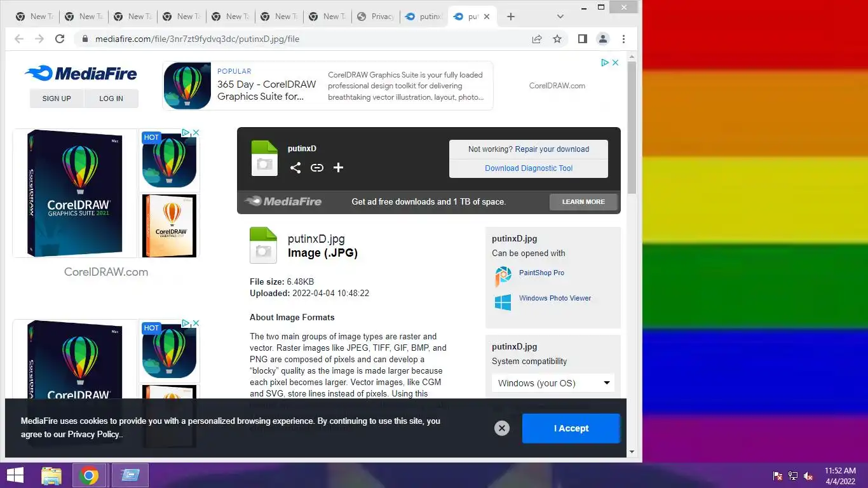868x488 pixels.
Task: Close the top banner ad
Action: point(615,62)
